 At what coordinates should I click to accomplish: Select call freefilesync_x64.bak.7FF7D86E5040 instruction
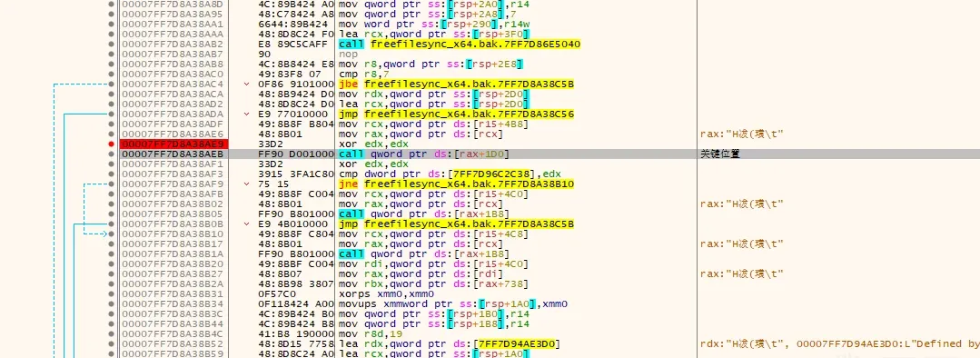coord(460,44)
